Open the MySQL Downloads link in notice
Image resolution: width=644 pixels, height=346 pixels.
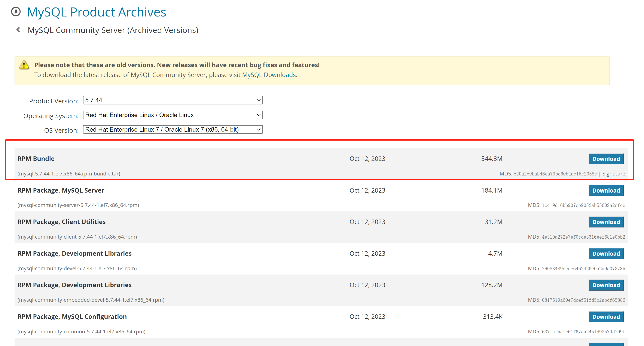pyautogui.click(x=269, y=75)
